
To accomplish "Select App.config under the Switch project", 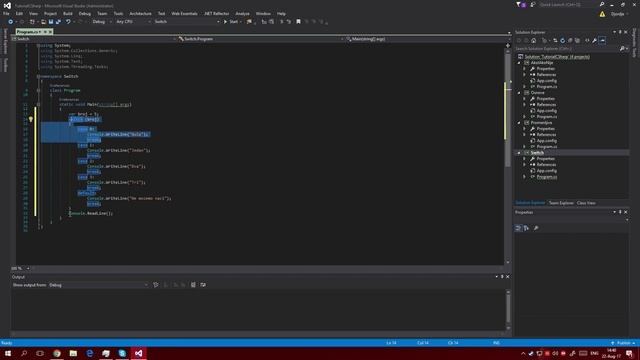I will pos(547,171).
